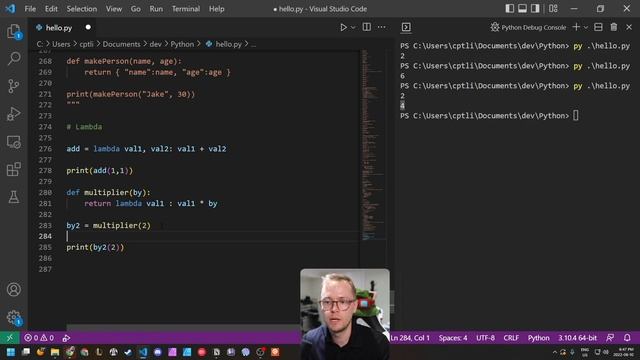
Task: Open the Terminal menu
Action: coord(186,9)
